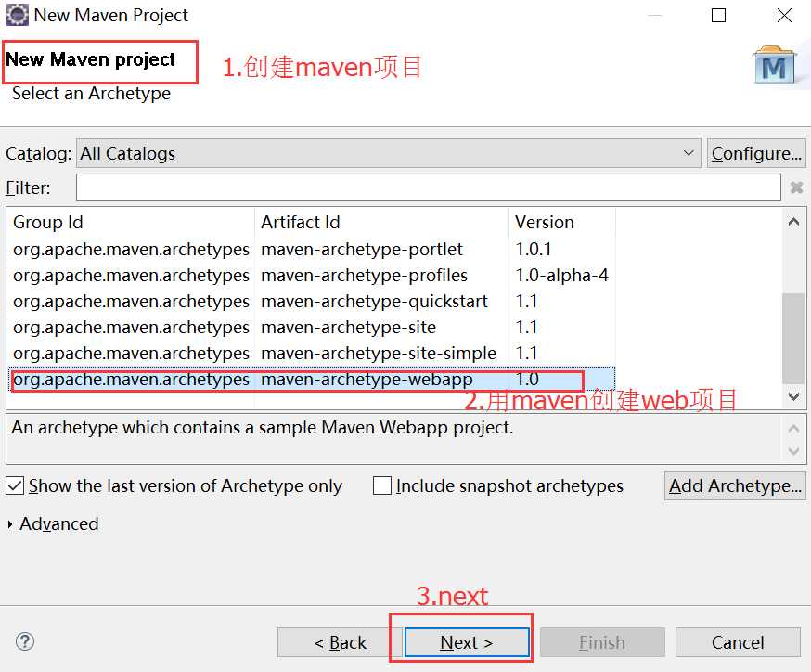Click version 1.0-alpha-4 cell

561,276
